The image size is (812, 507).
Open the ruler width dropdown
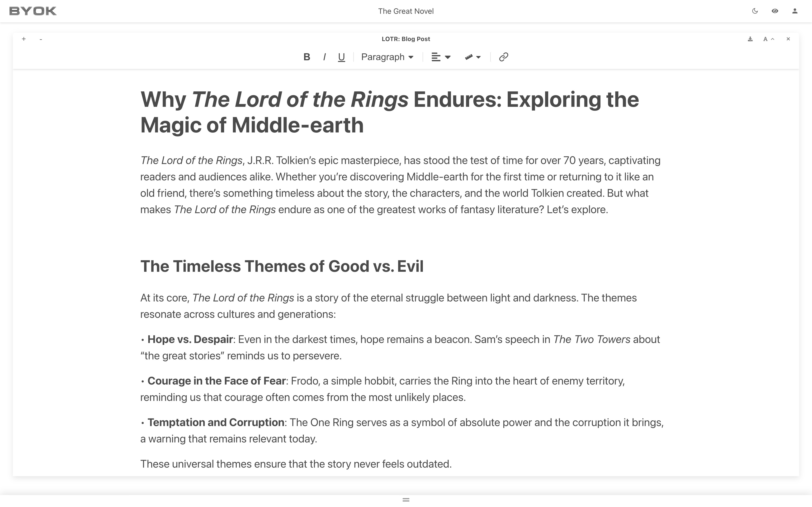point(472,57)
